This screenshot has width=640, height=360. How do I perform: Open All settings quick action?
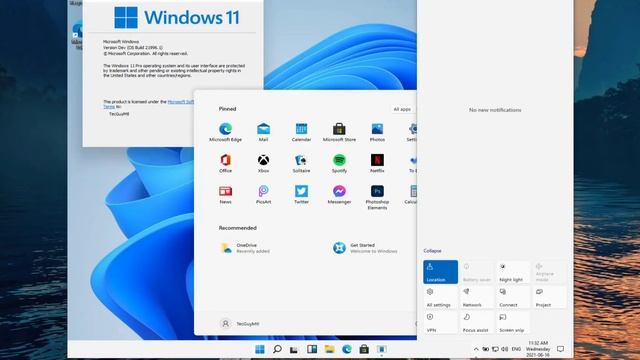[x=440, y=297]
